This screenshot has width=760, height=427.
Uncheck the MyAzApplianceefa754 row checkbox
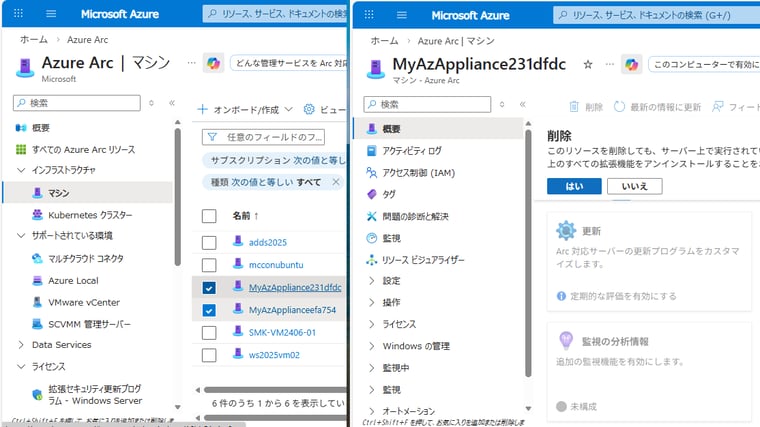209,310
